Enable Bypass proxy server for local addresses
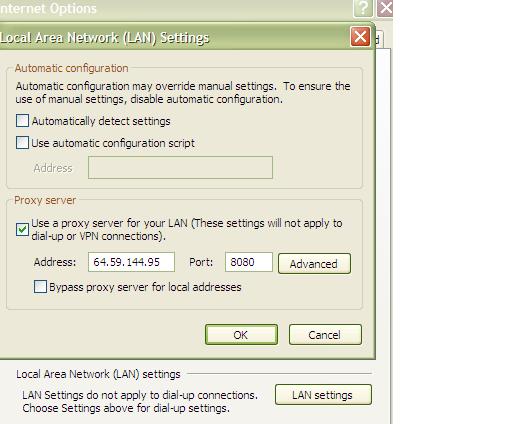 (x=40, y=287)
